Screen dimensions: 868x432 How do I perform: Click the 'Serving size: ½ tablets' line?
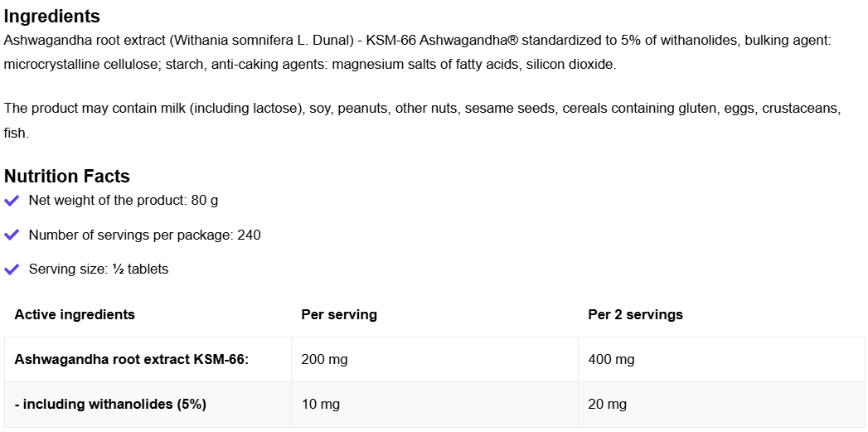(99, 269)
